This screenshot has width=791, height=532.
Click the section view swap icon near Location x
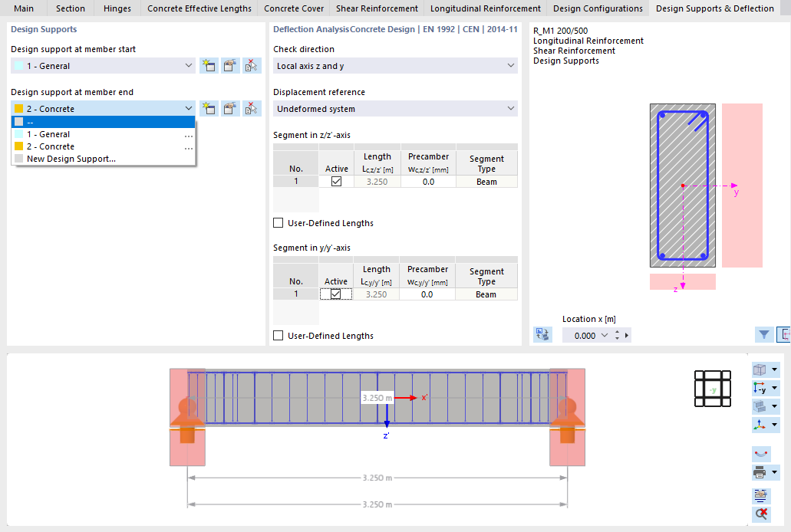click(542, 335)
